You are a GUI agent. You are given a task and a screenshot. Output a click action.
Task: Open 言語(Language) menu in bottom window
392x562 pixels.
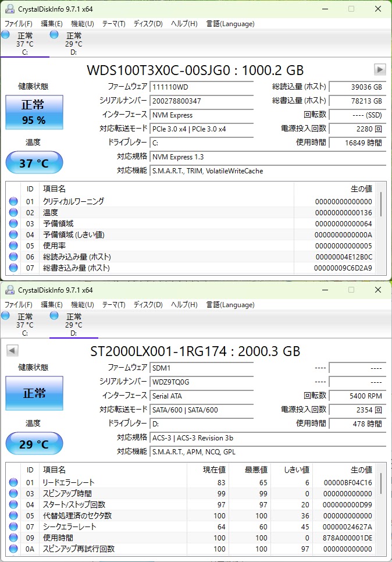coord(230,305)
